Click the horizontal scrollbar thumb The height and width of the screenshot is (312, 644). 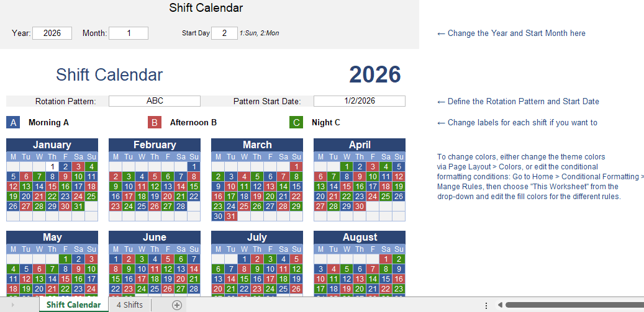[574, 305]
